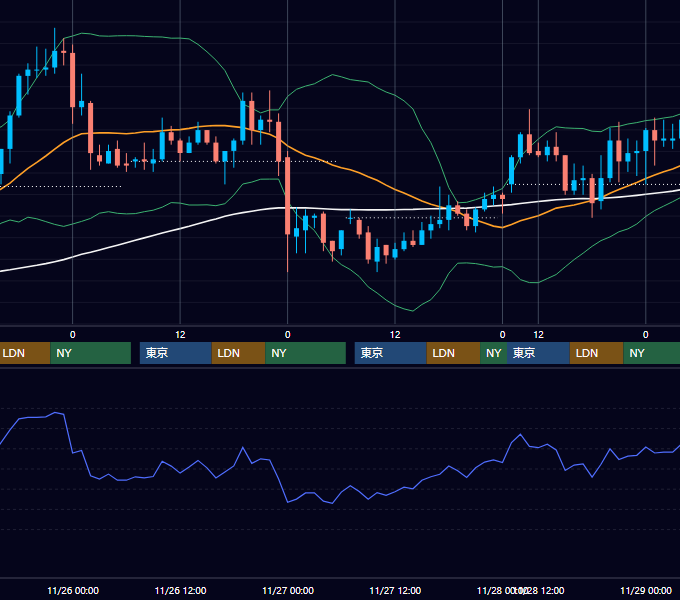Click the tall red candle at 11/27 00:00
The image size is (680, 600).
tap(288, 196)
